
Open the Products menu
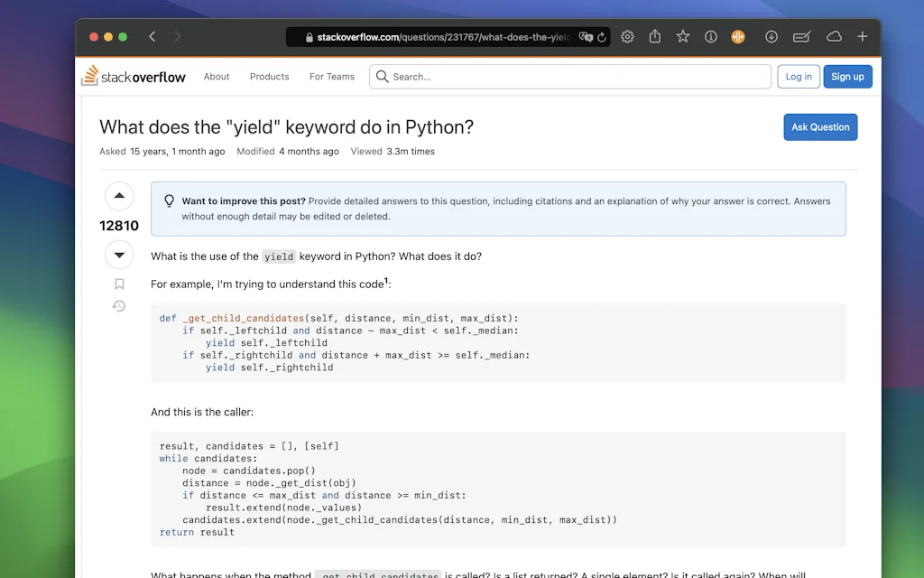tap(269, 77)
